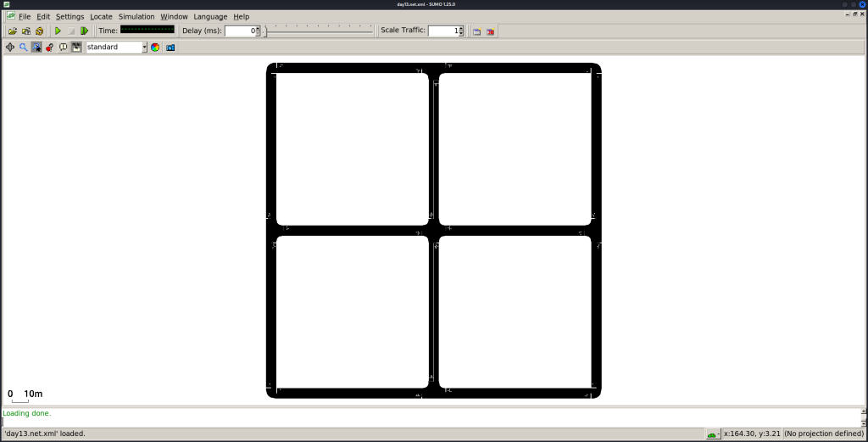Click the bottom-right corner junction of the network
Image resolution: width=868 pixels, height=442 pixels.
pyautogui.click(x=596, y=393)
